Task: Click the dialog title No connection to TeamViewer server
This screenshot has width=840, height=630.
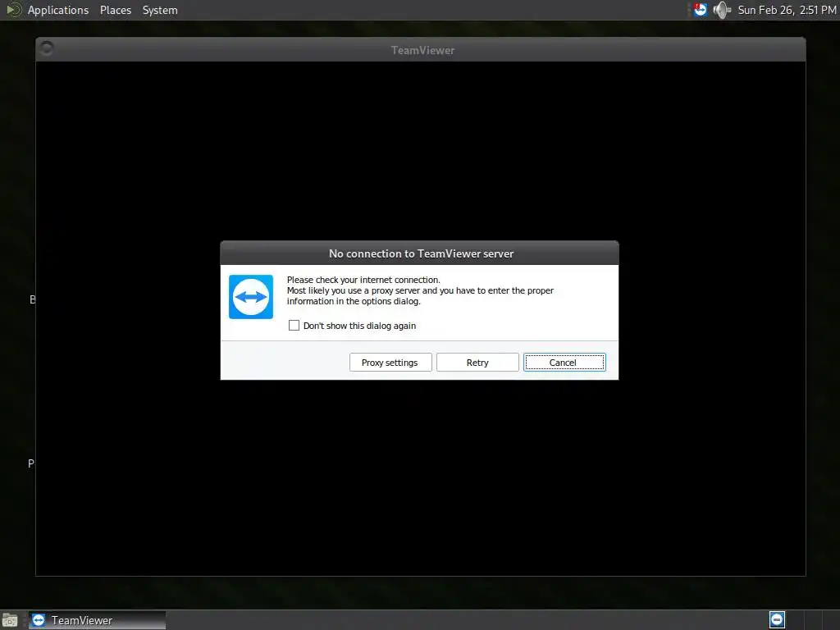Action: pos(421,254)
